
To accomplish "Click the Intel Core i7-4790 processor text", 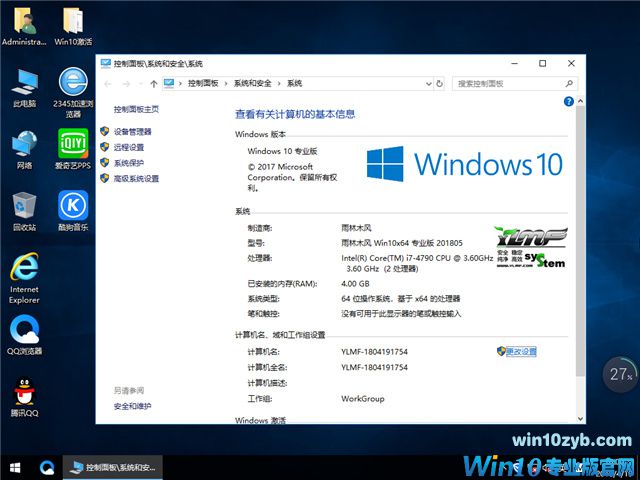I will (x=417, y=263).
